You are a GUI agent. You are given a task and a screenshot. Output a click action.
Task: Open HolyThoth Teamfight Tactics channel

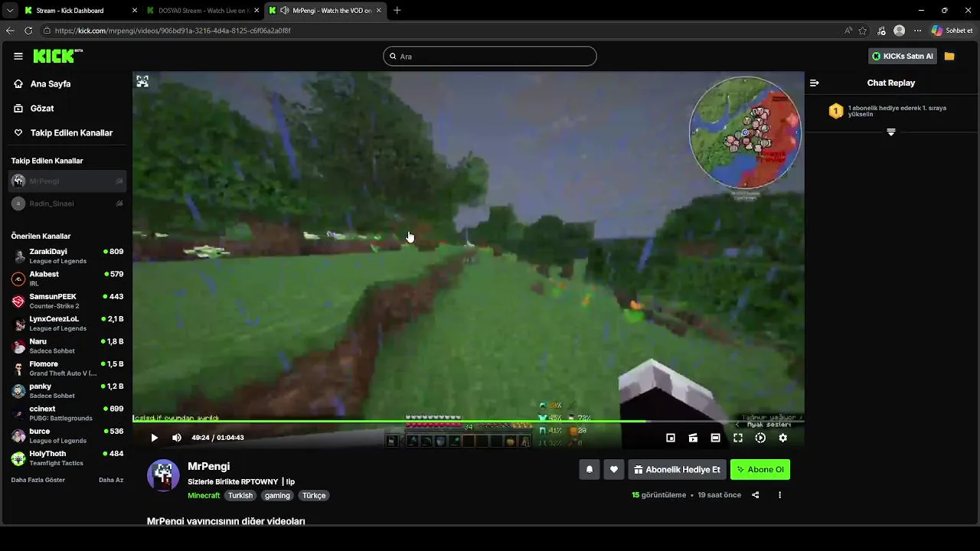tap(67, 458)
